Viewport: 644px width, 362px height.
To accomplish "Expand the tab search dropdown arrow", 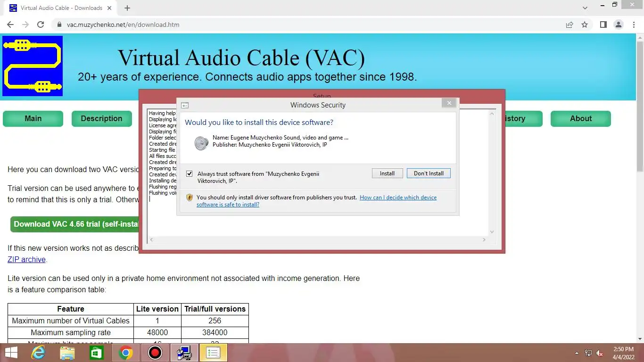I will click(585, 8).
